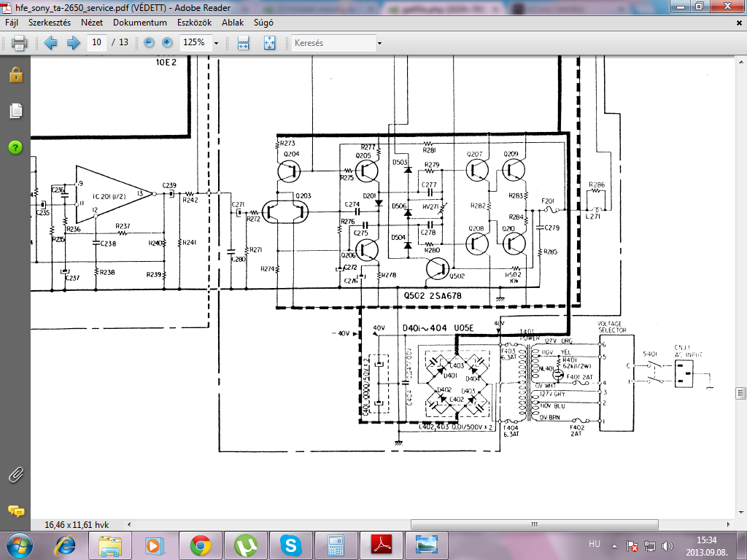747x560 pixels.
Task: Open the Eszközök menu
Action: tap(194, 23)
